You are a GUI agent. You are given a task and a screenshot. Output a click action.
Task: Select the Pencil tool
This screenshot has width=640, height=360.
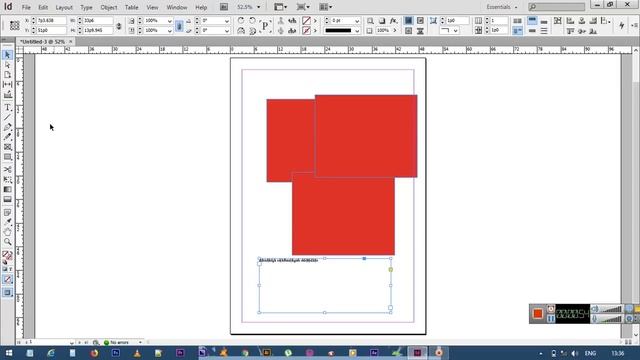click(7, 137)
